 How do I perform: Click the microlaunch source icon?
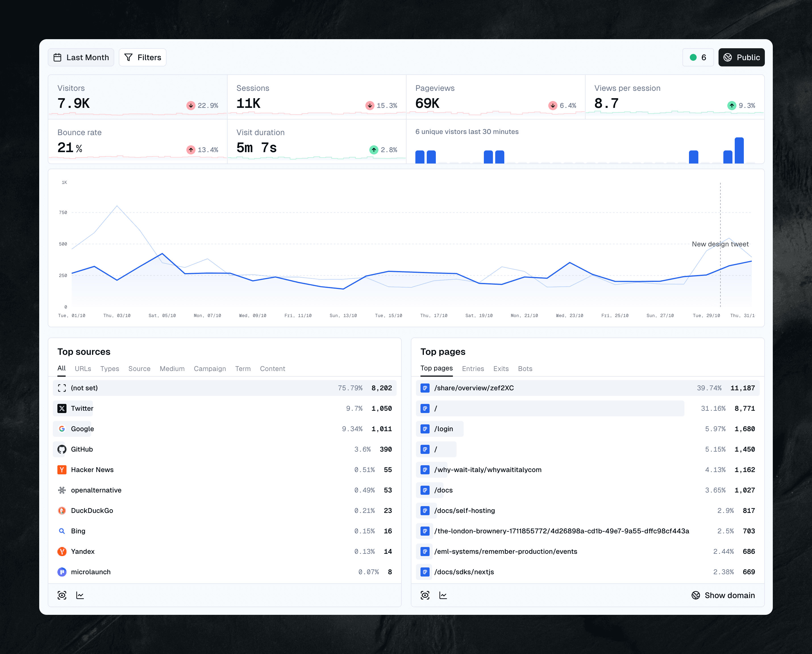[x=62, y=572]
